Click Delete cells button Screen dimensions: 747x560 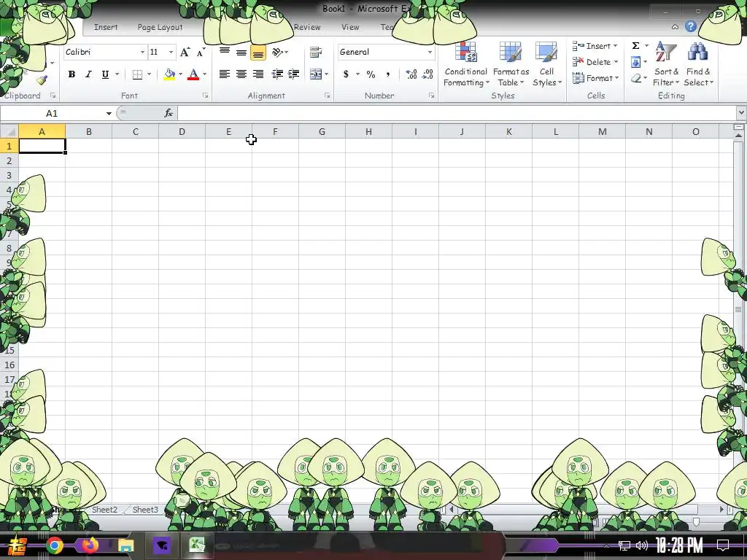pos(595,62)
